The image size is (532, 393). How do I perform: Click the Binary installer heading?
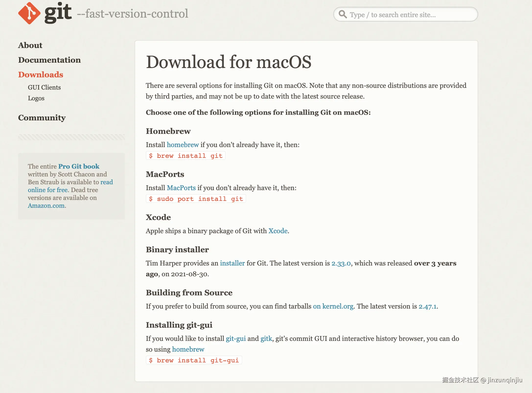pos(177,250)
